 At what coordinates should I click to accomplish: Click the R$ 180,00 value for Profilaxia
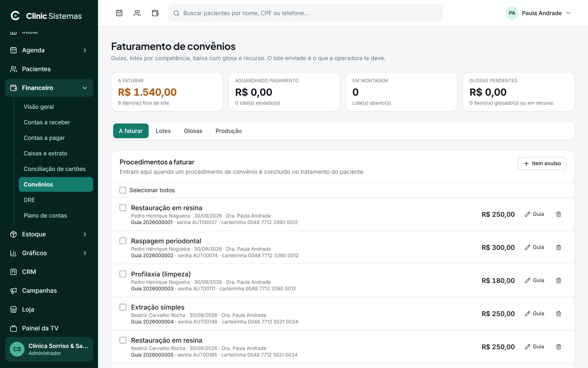click(x=498, y=281)
